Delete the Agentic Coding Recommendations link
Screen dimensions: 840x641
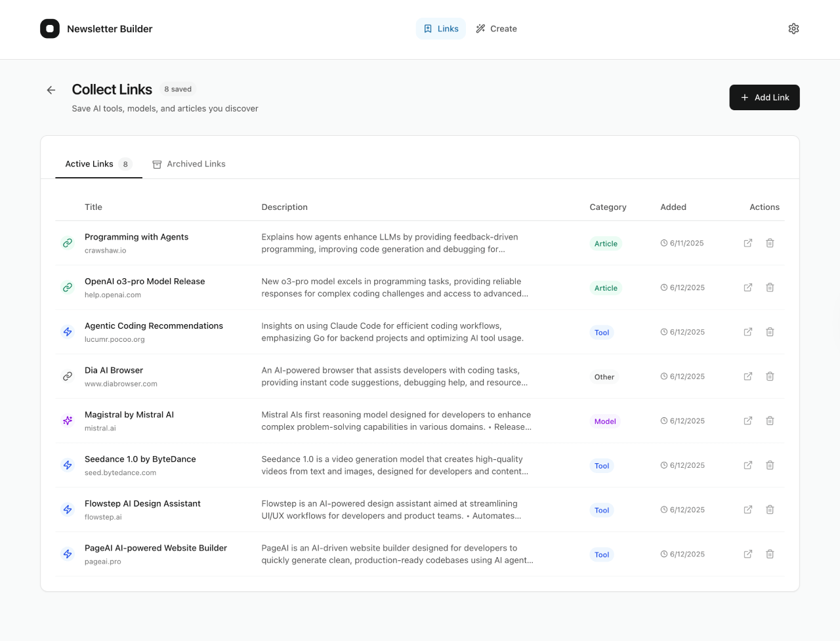tap(770, 332)
